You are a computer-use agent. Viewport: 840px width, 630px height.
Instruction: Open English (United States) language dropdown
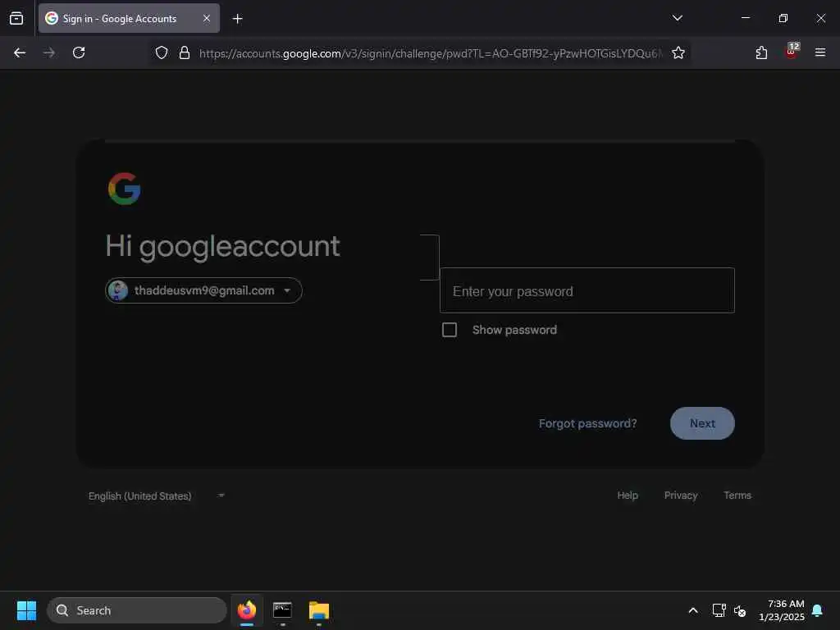point(157,496)
